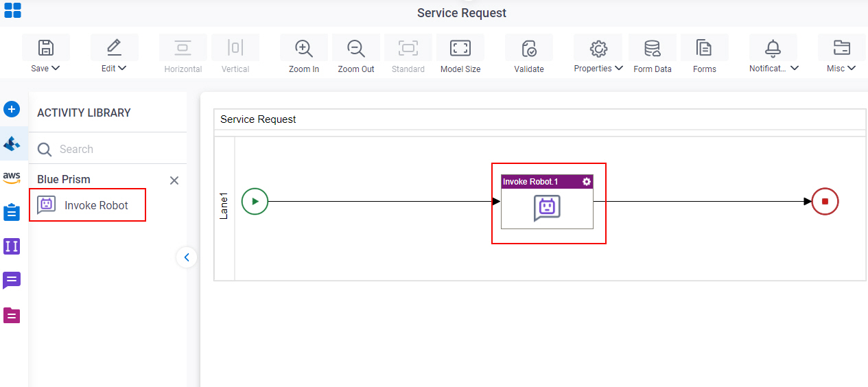Image resolution: width=868 pixels, height=387 pixels.
Task: Expand the Misc dropdown arrow
Action: pos(852,69)
